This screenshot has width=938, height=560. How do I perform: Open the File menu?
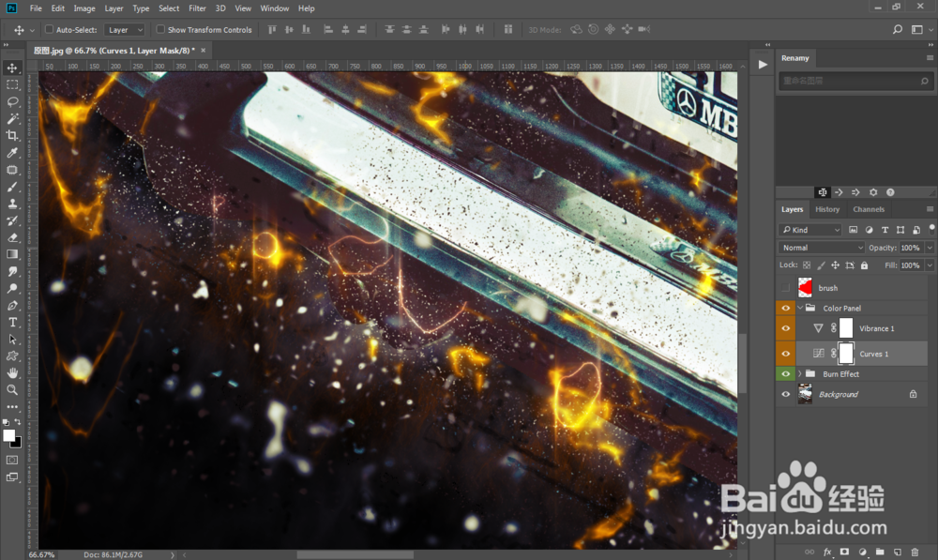(36, 8)
